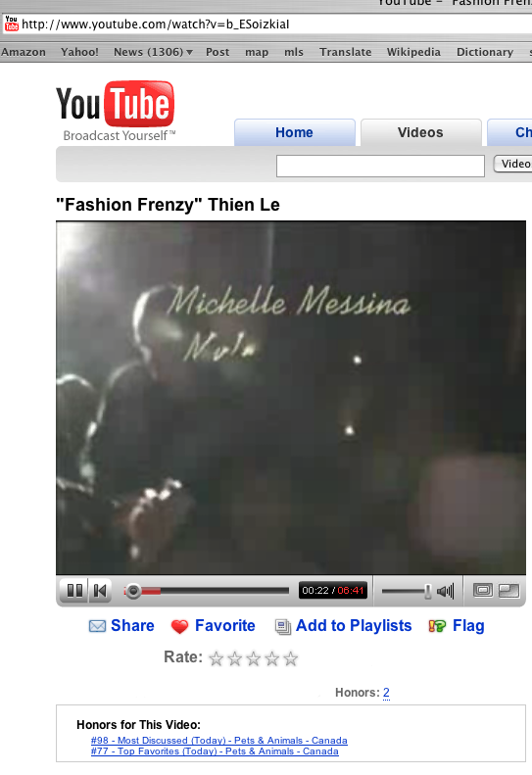This screenshot has width=532, height=775.
Task: Click the Flag icon
Action: tap(437, 626)
